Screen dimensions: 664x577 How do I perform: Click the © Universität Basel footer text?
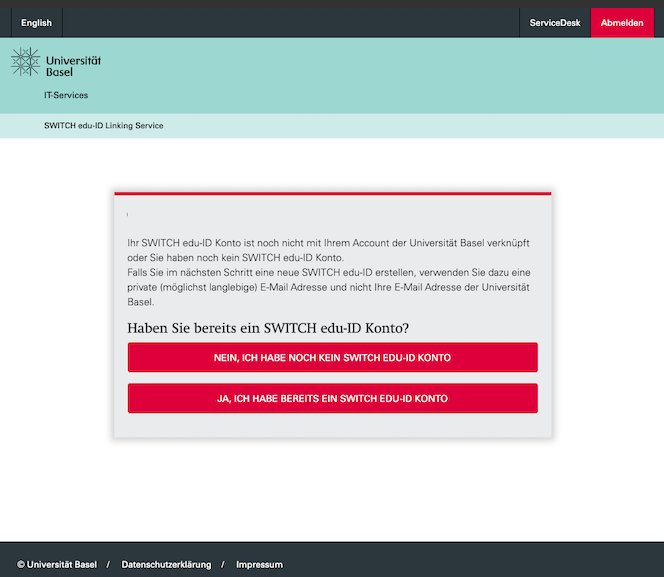click(x=57, y=565)
